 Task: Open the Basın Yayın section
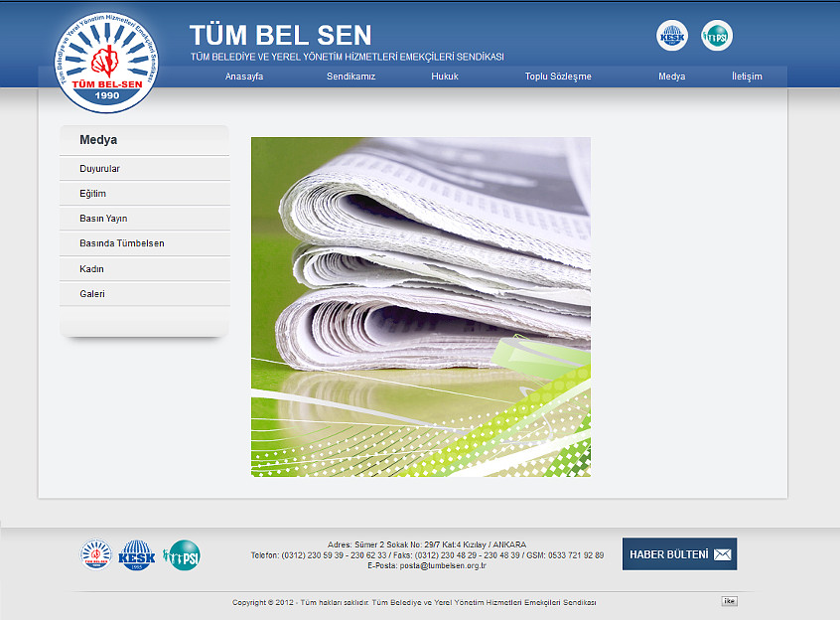145,219
